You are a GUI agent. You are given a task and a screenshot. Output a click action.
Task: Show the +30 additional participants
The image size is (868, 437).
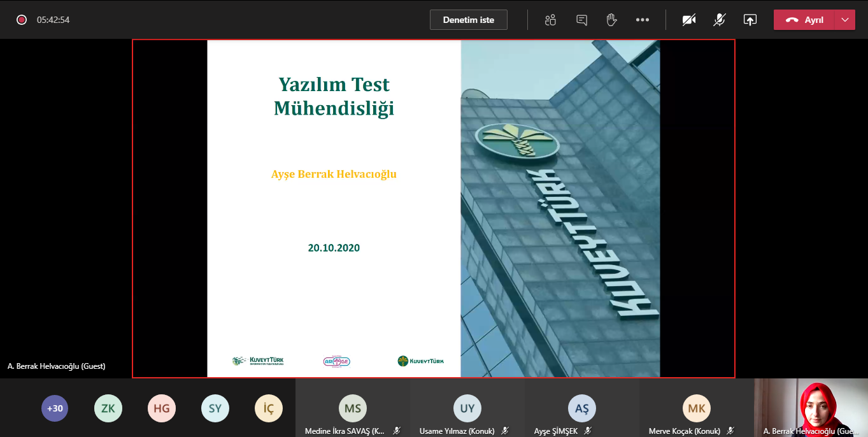tap(55, 408)
